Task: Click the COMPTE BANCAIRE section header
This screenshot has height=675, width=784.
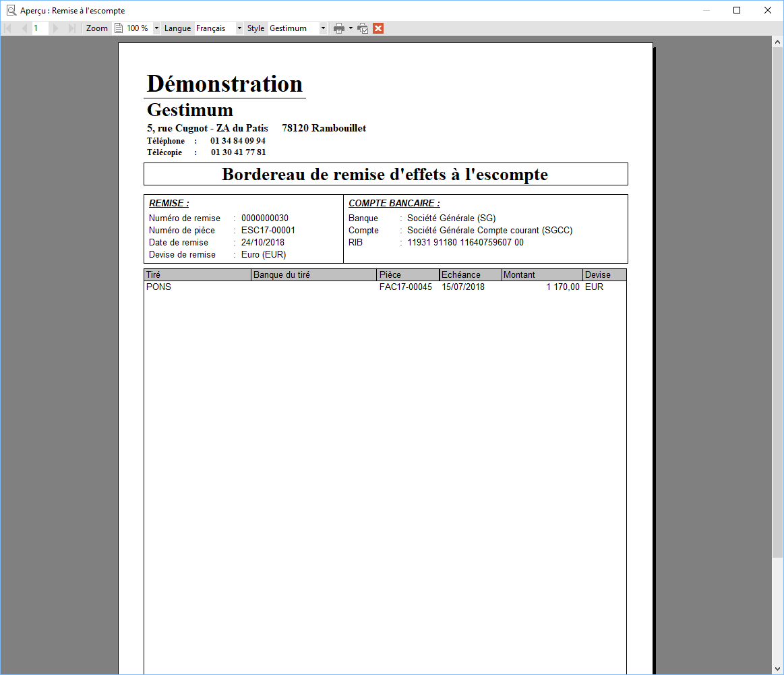Action: coord(394,204)
